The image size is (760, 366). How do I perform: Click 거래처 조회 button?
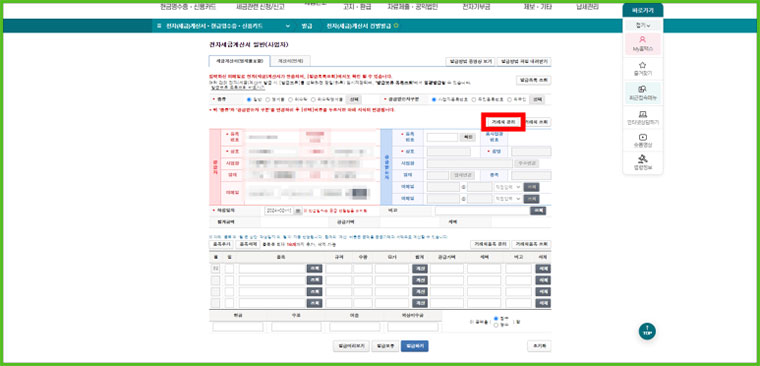pos(537,122)
